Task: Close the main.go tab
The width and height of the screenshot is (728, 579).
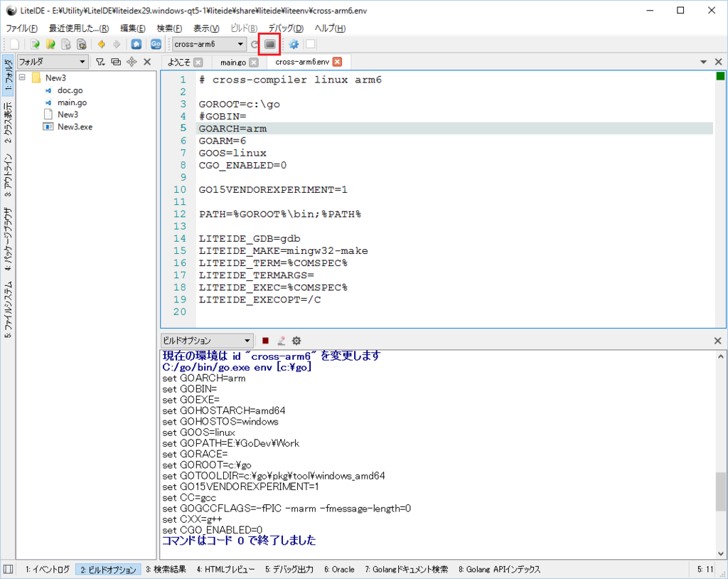Action: pyautogui.click(x=254, y=63)
